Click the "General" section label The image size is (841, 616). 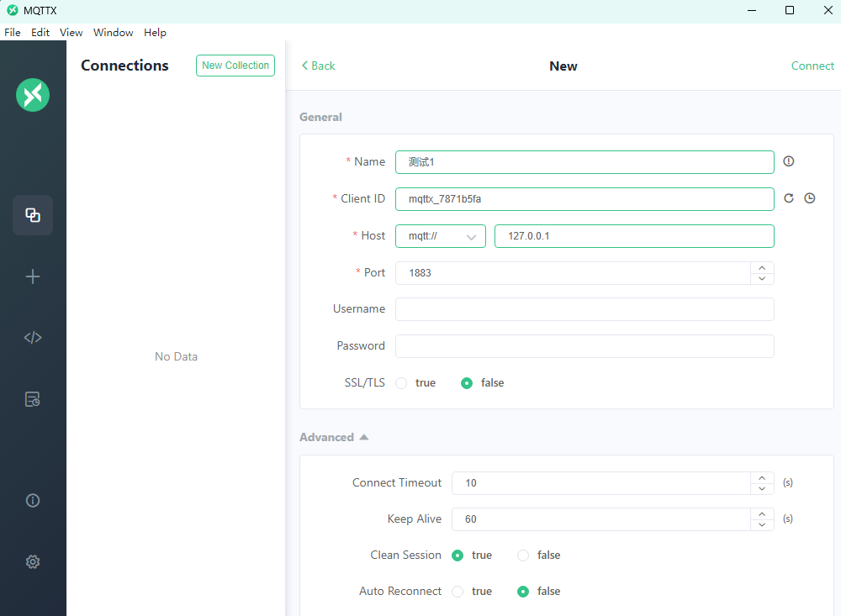[x=320, y=117]
